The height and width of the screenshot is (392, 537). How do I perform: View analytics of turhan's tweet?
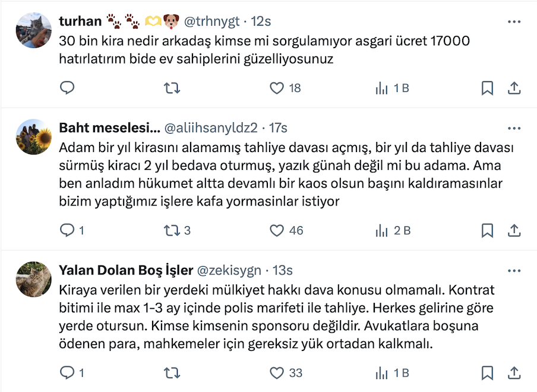381,88
